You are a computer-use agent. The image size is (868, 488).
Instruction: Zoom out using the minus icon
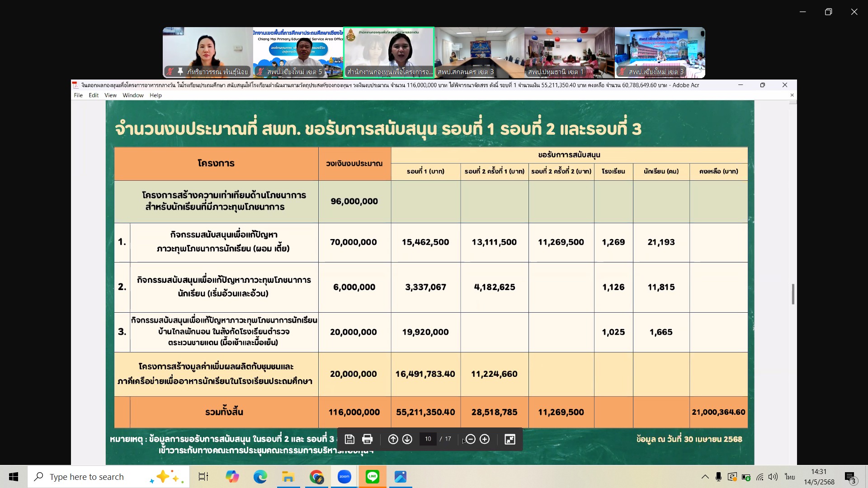coord(470,439)
